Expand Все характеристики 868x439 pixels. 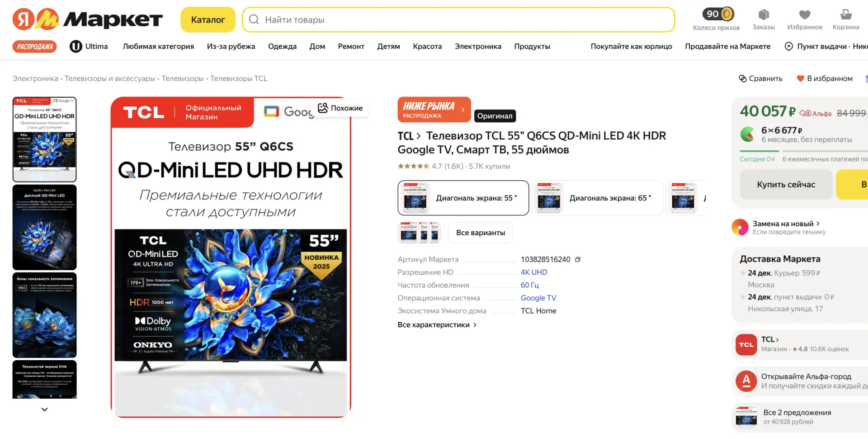[437, 324]
